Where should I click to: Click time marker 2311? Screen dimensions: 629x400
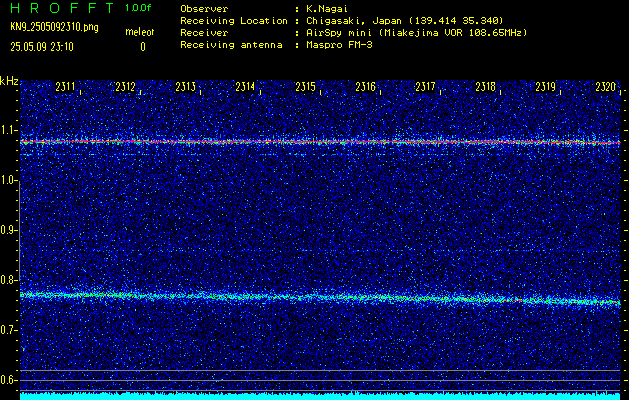(65, 87)
